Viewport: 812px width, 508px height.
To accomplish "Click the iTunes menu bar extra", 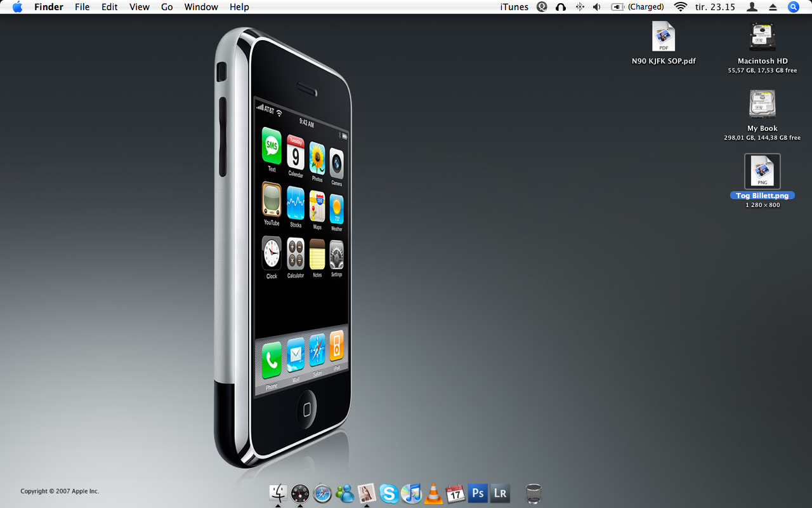I will pos(514,7).
